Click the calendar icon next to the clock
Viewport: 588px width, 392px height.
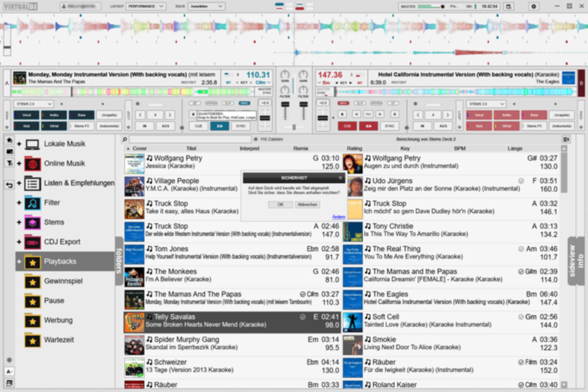[x=508, y=6]
